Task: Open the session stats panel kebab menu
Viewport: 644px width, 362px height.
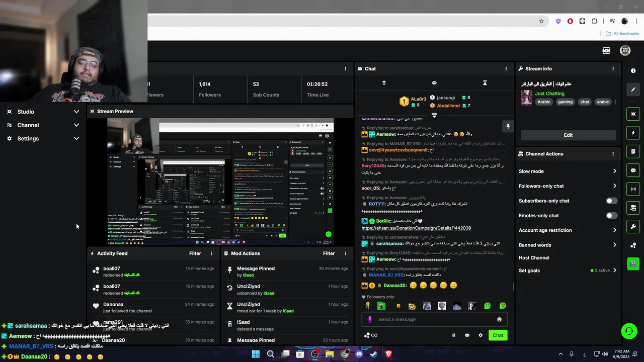Action: tap(345, 69)
